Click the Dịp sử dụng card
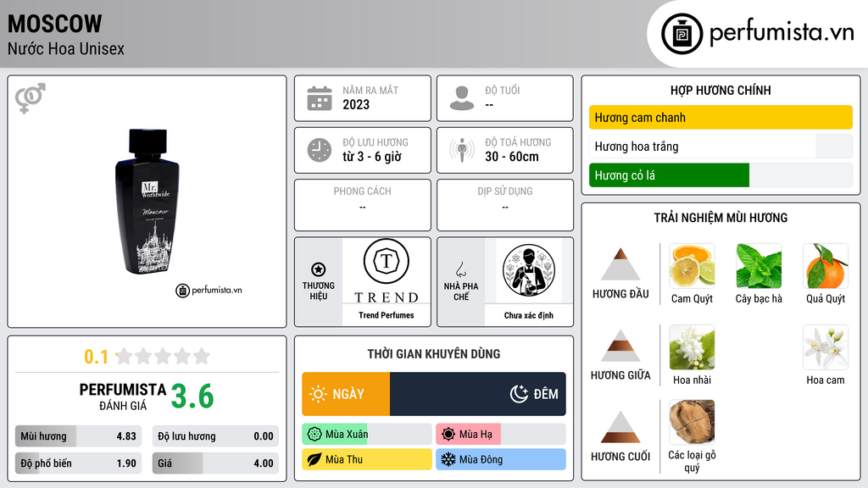868x488 pixels. coord(505,205)
